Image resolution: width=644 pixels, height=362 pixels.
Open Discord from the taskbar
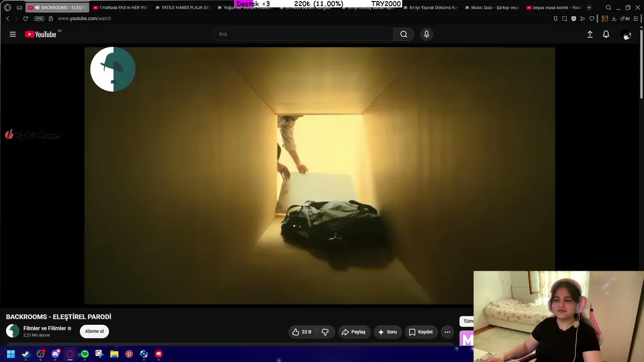55,354
